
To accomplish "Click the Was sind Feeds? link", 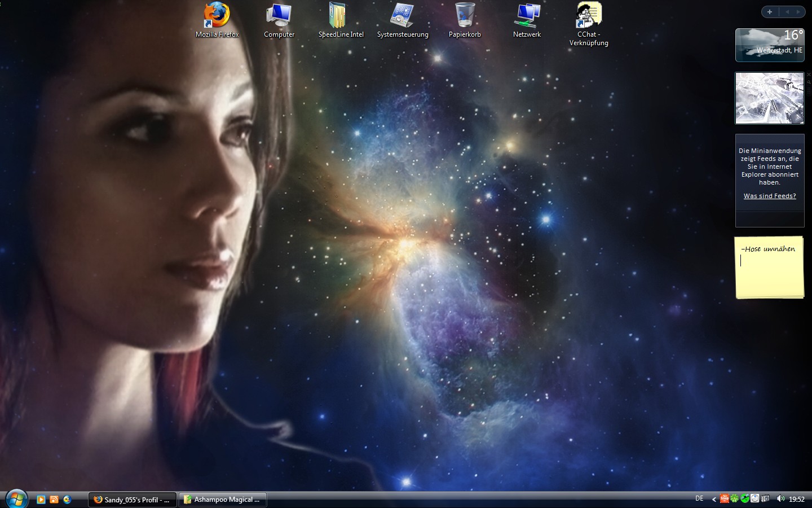I will tap(770, 196).
